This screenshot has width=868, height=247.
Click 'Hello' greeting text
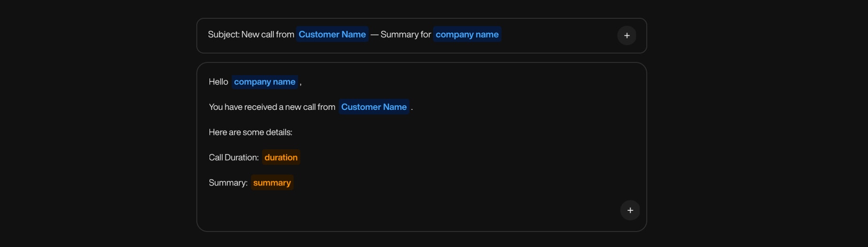click(218, 82)
